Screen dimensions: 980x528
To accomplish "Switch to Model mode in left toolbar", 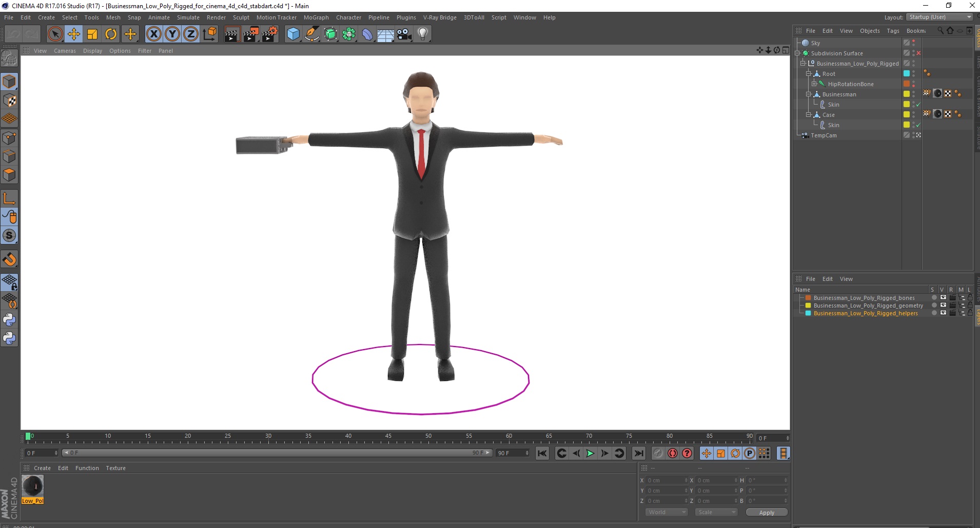I will pyautogui.click(x=9, y=82).
